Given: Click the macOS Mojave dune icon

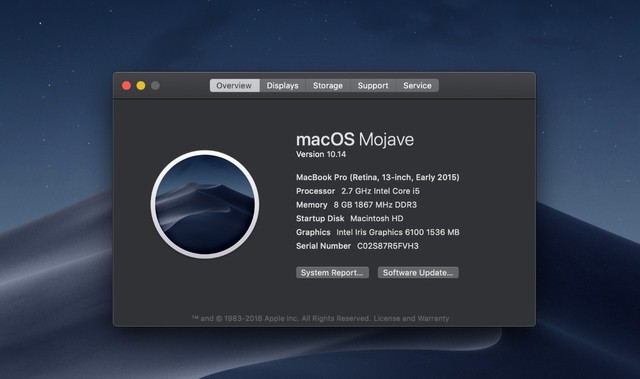Looking at the screenshot, I should 205,204.
